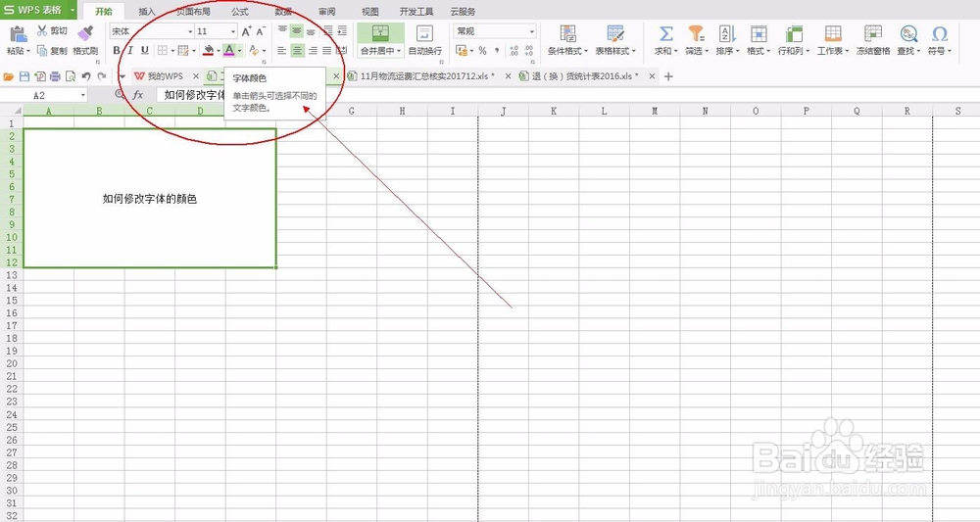
Task: Open the borders dropdown arrow
Action: (172, 51)
